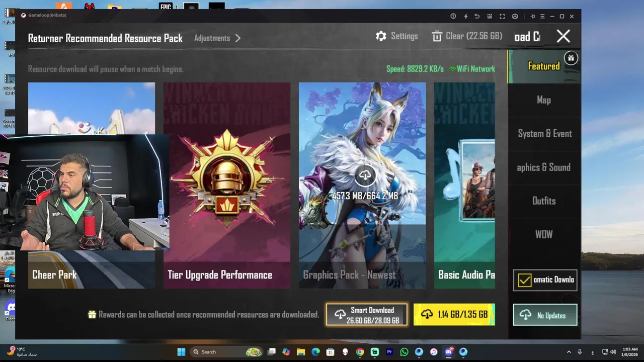Open the Tier Upgrade Performance card
The image size is (644, 362).
pos(227,186)
